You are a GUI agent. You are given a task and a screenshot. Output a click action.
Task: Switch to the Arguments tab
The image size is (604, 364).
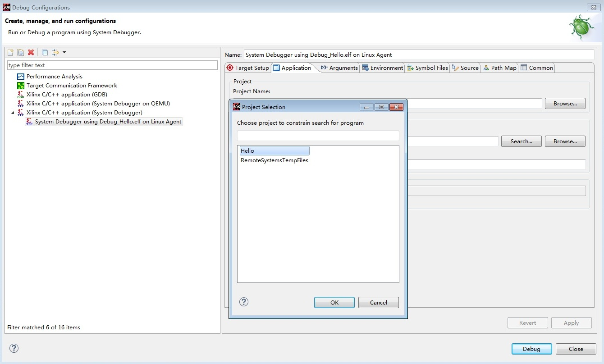[341, 68]
